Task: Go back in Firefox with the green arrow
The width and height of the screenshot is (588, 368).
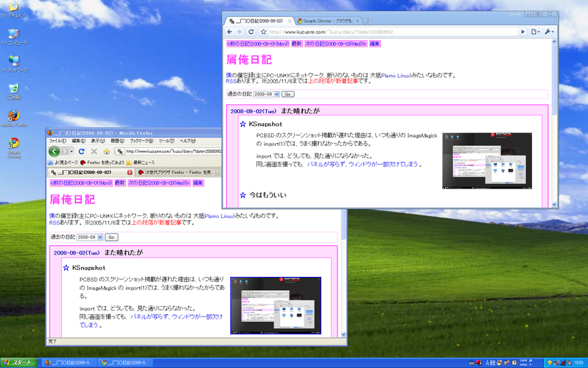Action: (x=54, y=151)
